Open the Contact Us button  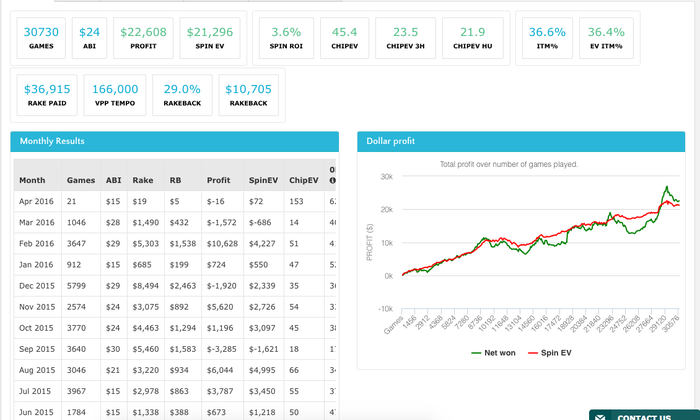pos(644,415)
